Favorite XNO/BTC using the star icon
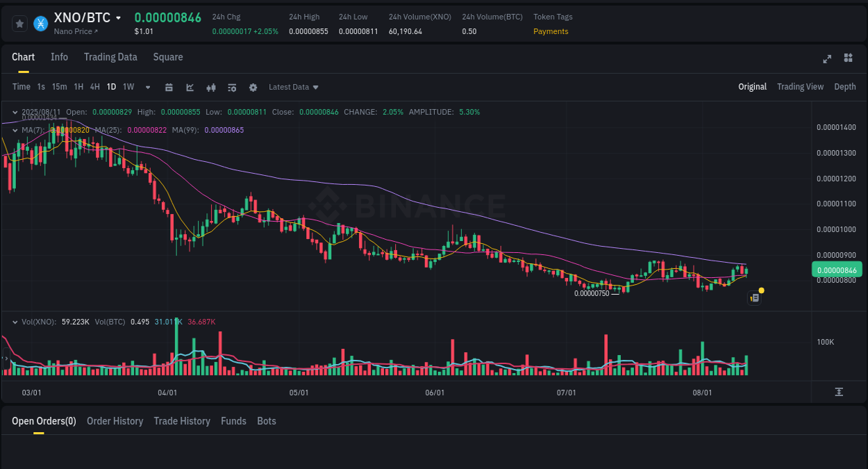 (19, 23)
